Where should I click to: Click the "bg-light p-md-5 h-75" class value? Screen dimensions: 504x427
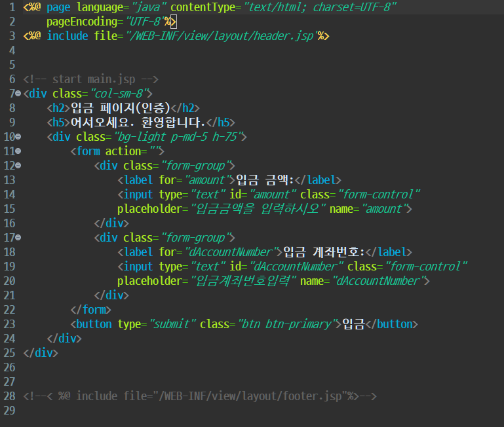178,137
